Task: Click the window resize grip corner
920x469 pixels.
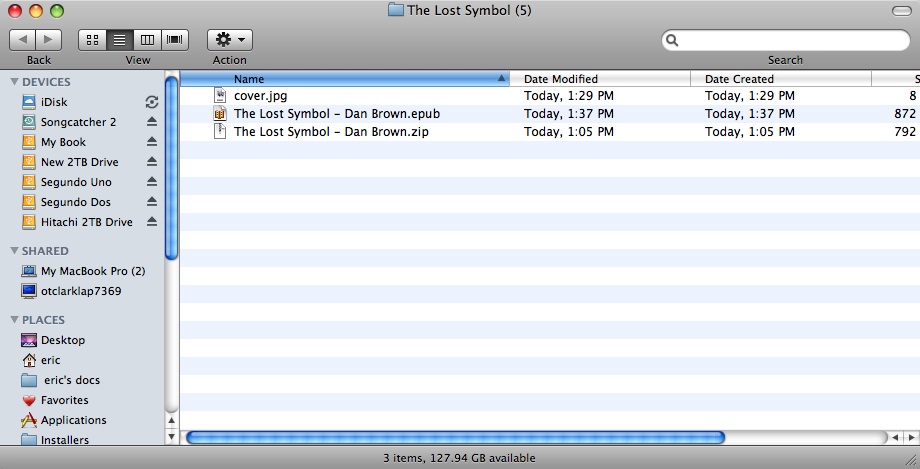Action: pyautogui.click(x=911, y=459)
